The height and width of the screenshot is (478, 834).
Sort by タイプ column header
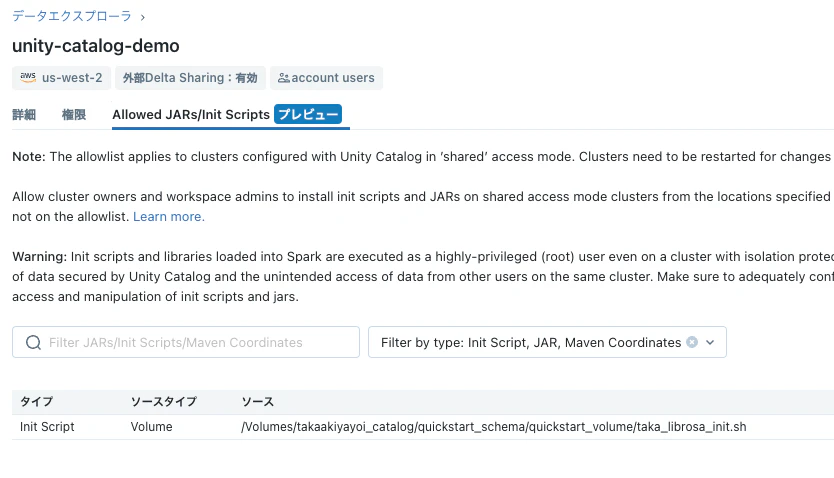coord(37,401)
